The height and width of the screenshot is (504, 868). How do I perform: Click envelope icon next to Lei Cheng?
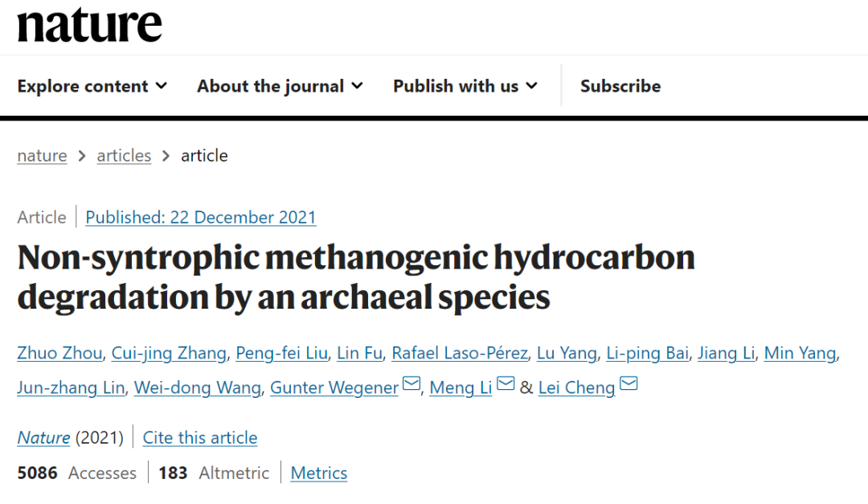click(628, 385)
